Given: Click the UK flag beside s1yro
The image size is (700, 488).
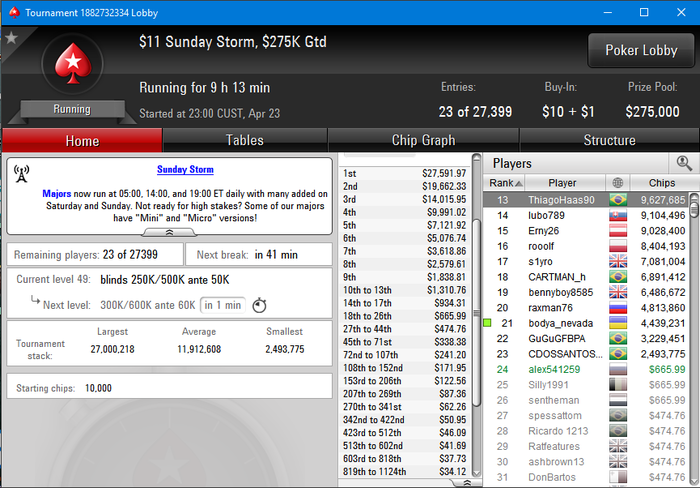Looking at the screenshot, I should click(x=618, y=262).
